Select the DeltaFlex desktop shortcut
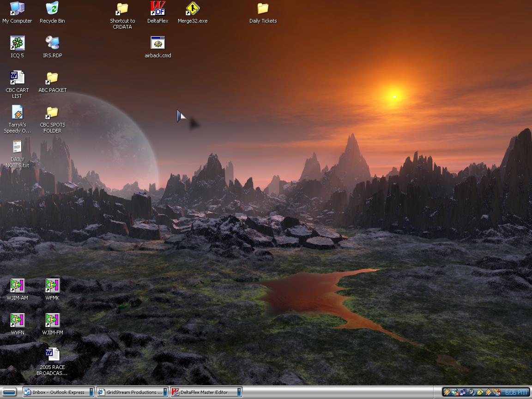This screenshot has width=532, height=399. point(157,9)
